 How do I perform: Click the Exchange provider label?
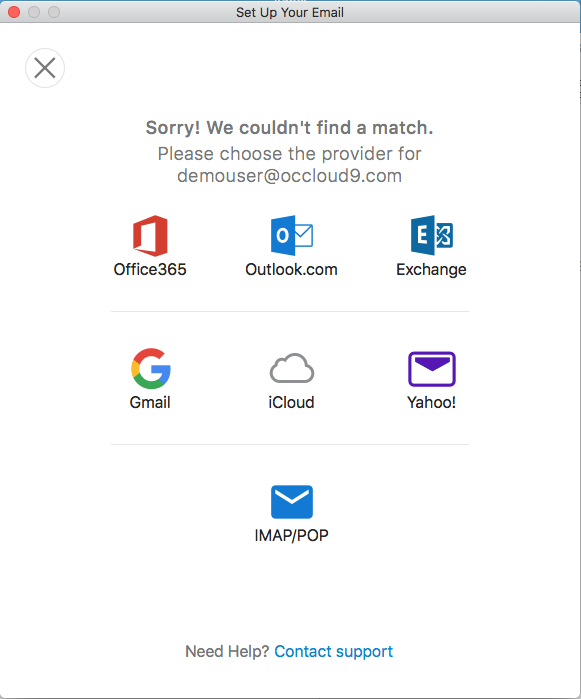coord(431,270)
